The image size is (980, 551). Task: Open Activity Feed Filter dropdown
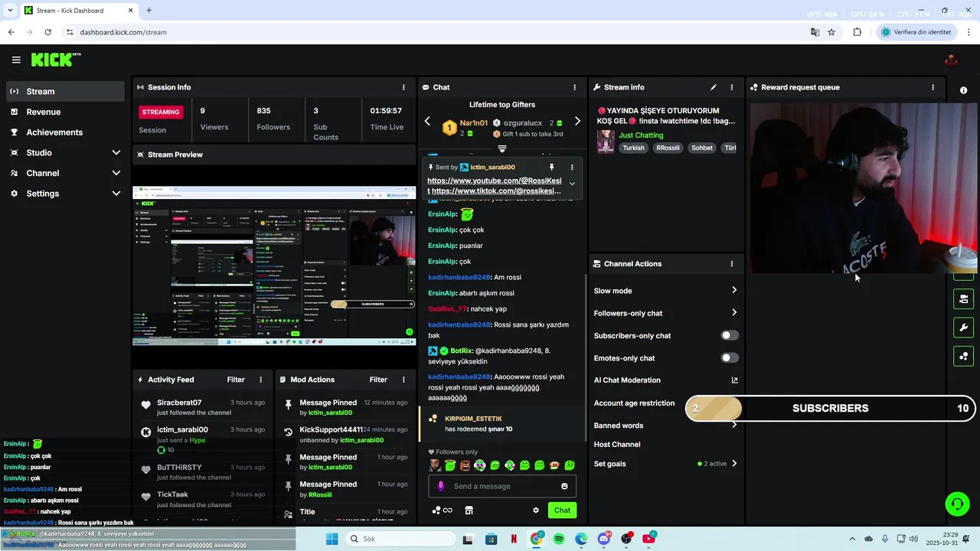click(x=236, y=380)
